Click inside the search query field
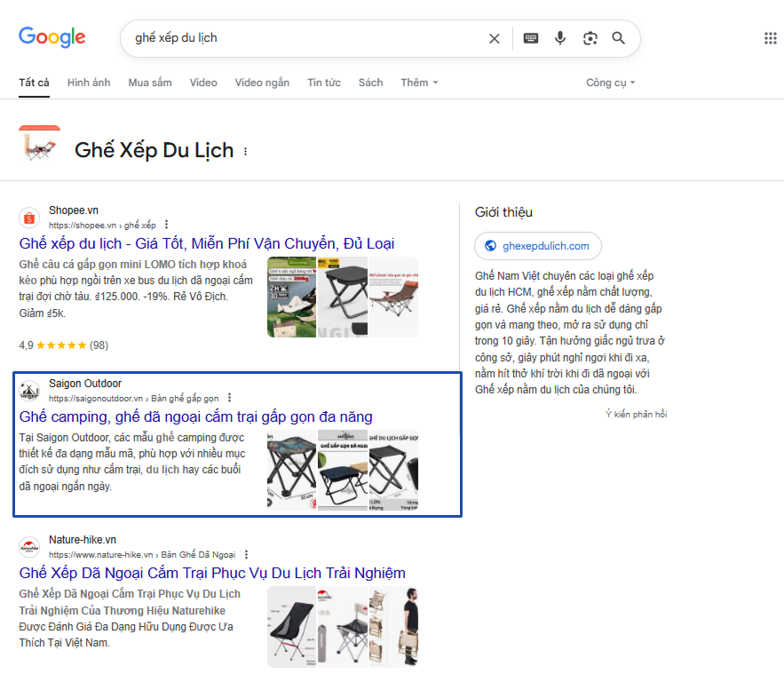The width and height of the screenshot is (784, 674). tap(305, 38)
